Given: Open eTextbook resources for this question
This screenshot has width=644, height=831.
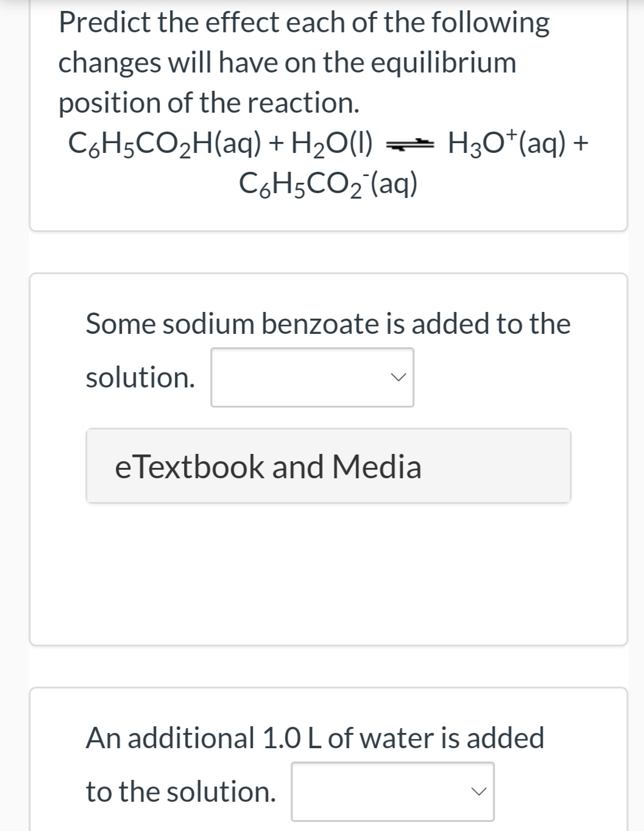Looking at the screenshot, I should pos(328,467).
